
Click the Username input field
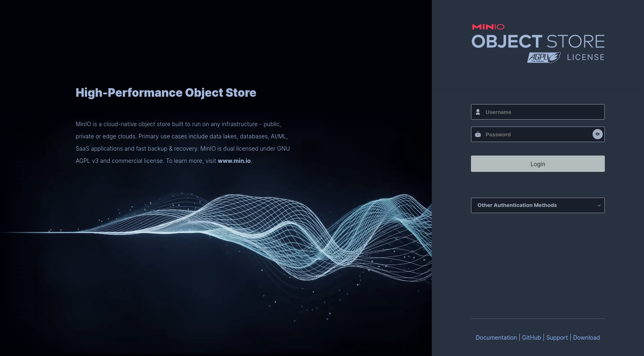pyautogui.click(x=537, y=112)
